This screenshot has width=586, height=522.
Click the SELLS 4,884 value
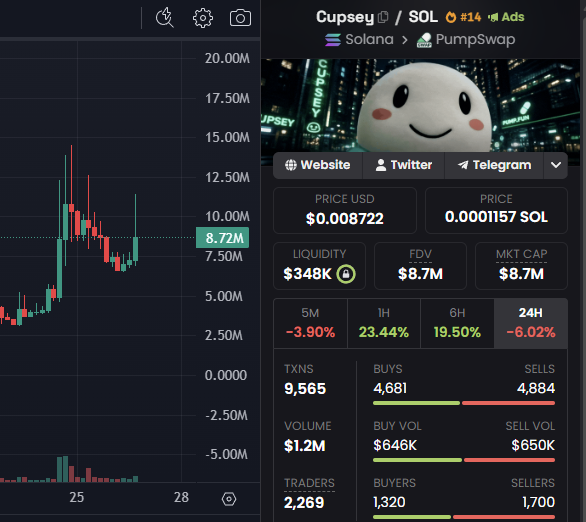[536, 388]
